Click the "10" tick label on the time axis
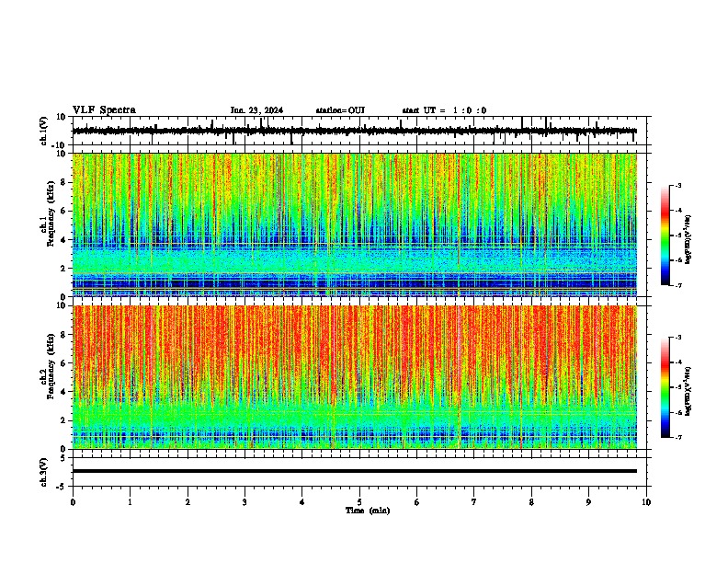The image size is (728, 563). click(x=646, y=502)
